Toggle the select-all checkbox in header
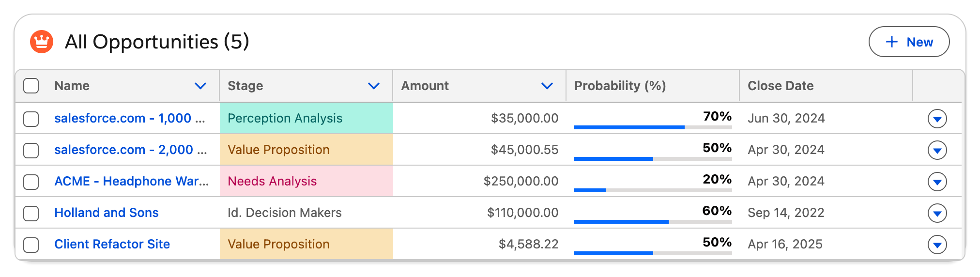Screen dimensions: 980x277 coord(31,86)
